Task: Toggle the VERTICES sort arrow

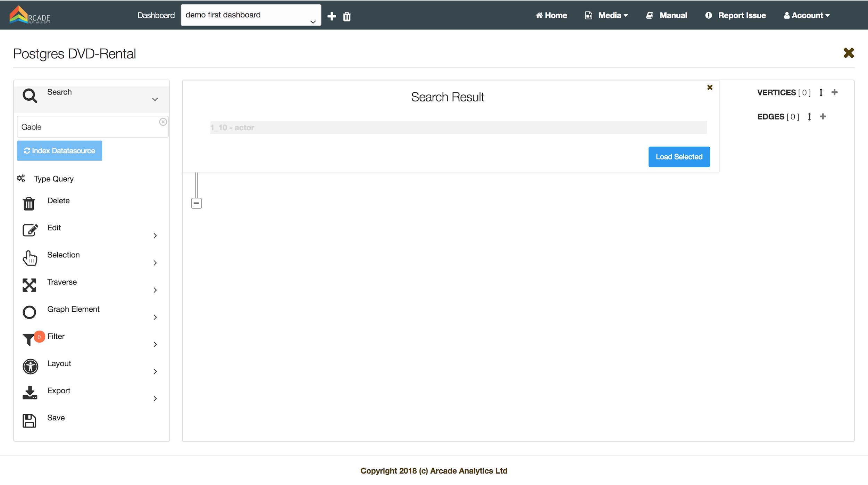Action: point(821,92)
